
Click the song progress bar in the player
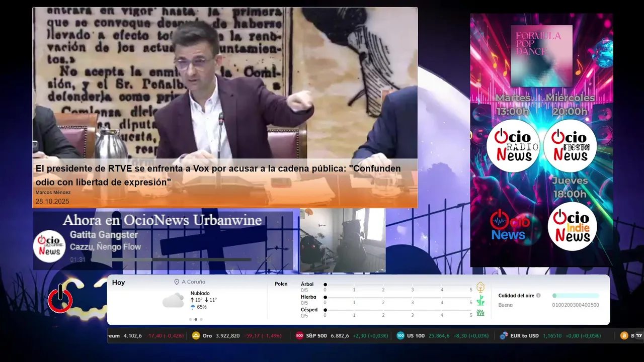pyautogui.click(x=170, y=260)
